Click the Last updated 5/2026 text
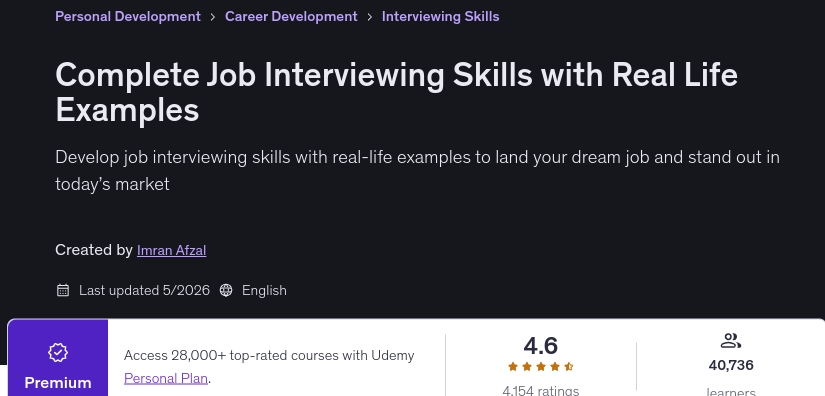This screenshot has height=396, width=825. coord(144,290)
